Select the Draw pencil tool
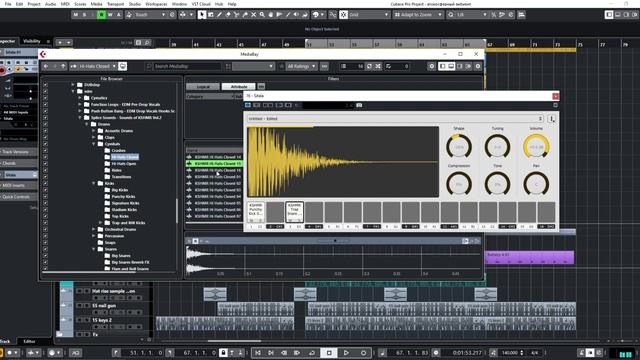640x360 pixels. pyautogui.click(x=219, y=15)
